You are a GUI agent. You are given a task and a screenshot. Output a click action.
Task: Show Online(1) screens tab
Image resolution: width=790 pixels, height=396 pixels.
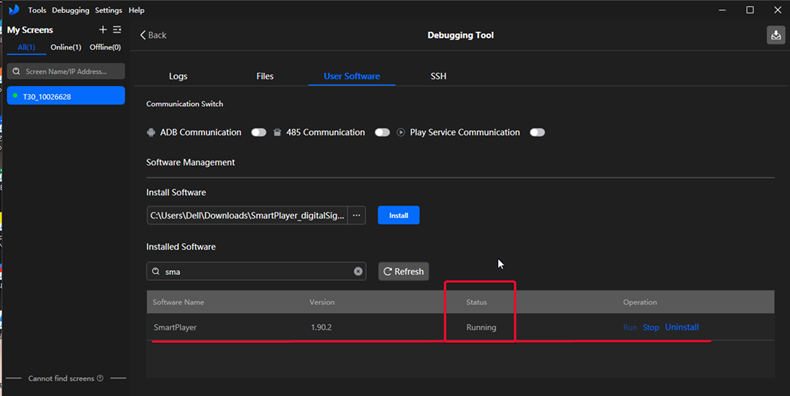[x=65, y=47]
